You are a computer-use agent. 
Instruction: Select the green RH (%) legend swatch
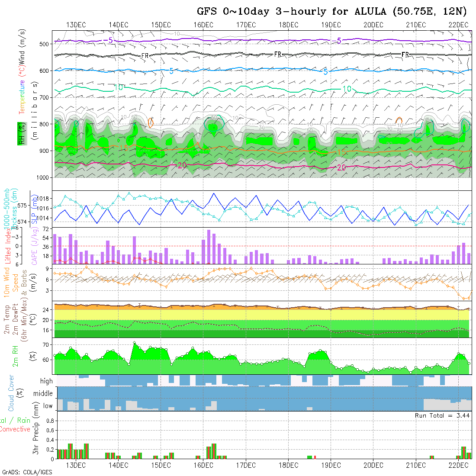20,139
